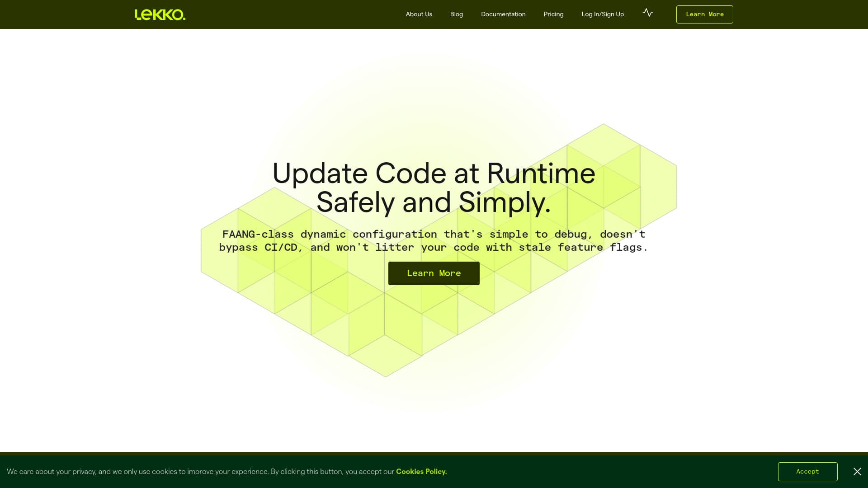The height and width of the screenshot is (488, 868).
Task: Accept cookies with the Accept button
Action: click(x=807, y=472)
